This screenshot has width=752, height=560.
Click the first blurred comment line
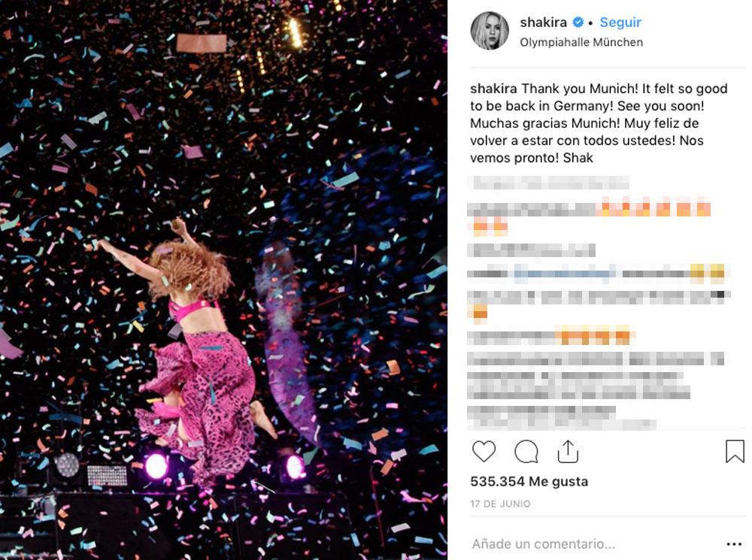coord(549,183)
